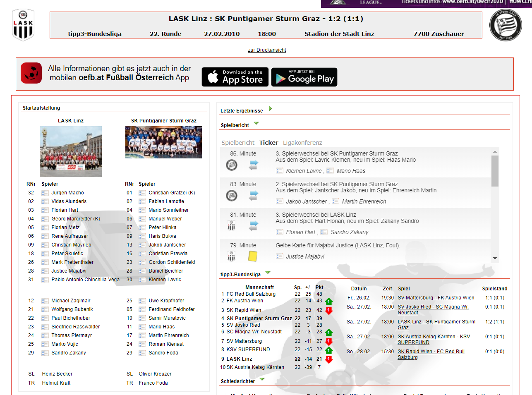Image resolution: width=532 pixels, height=395 pixels.
Task: Click the red oefb football app icon
Action: [x=31, y=73]
